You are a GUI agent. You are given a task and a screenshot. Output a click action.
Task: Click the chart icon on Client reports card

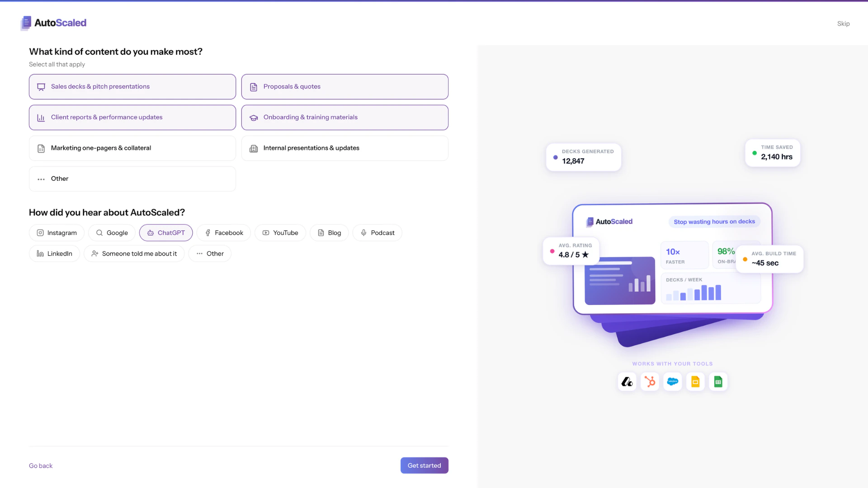[41, 117]
